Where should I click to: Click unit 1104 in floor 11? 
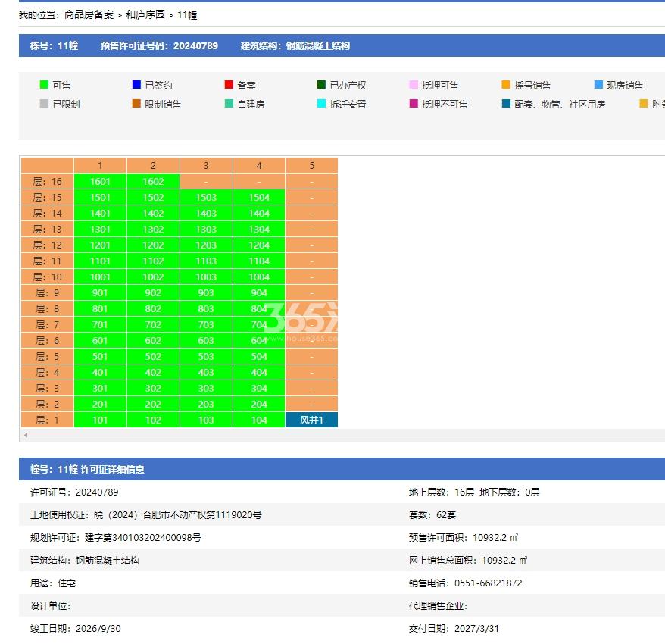259,261
